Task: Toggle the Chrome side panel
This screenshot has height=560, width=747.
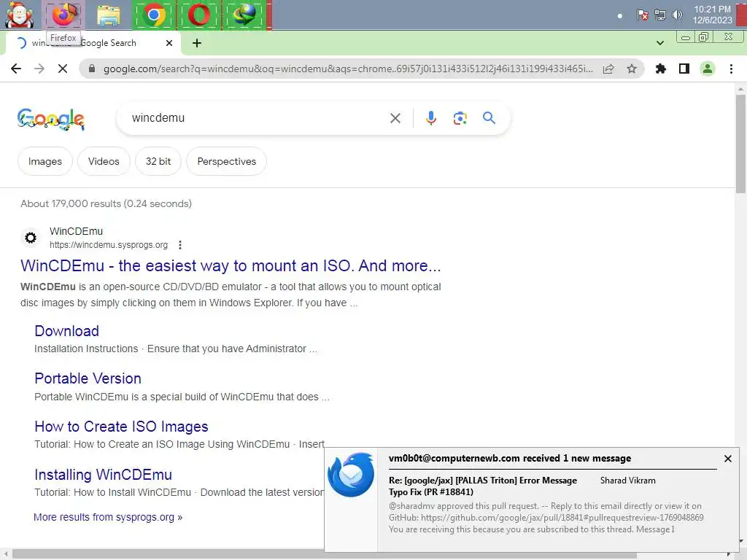Action: (x=684, y=69)
